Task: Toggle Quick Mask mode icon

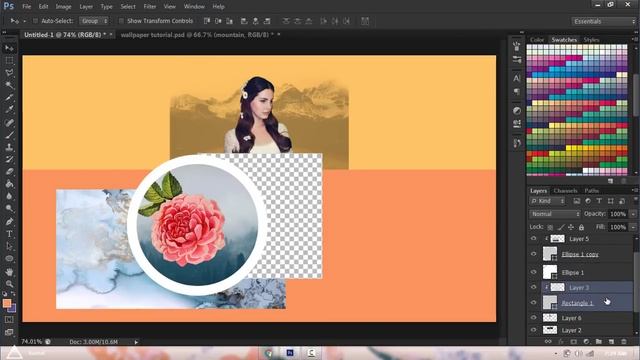Action: pyautogui.click(x=9, y=320)
